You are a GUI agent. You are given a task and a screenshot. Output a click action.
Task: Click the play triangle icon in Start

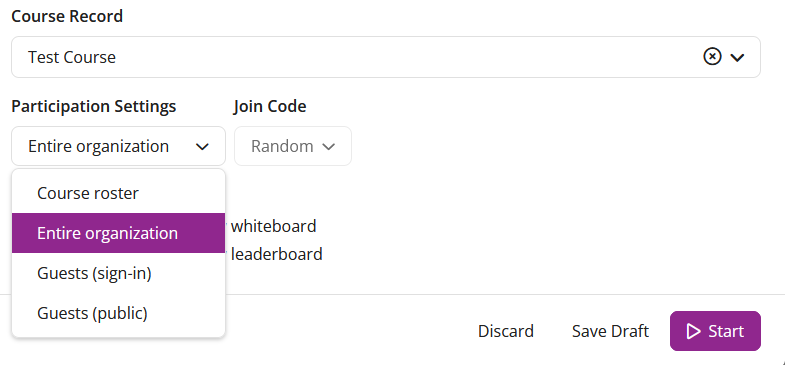point(693,331)
